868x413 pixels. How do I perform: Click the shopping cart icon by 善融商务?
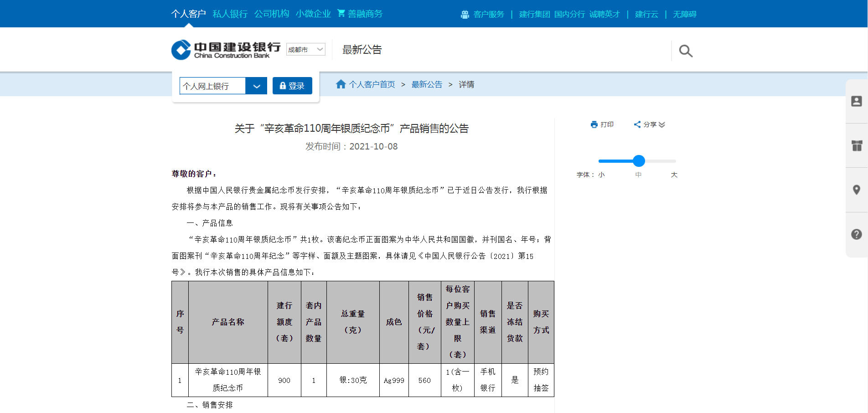click(x=341, y=13)
